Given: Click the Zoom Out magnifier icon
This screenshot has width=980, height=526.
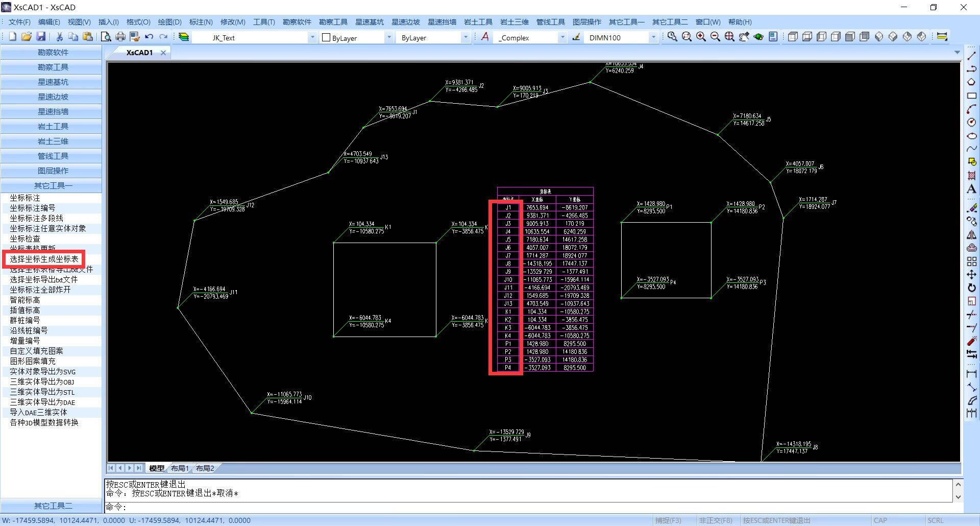Looking at the screenshot, I should 716,37.
